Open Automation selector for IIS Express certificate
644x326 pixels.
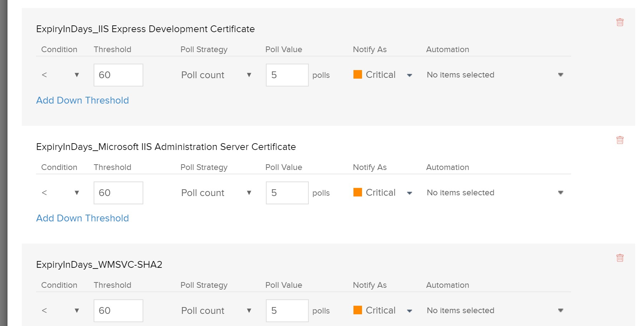(x=495, y=75)
